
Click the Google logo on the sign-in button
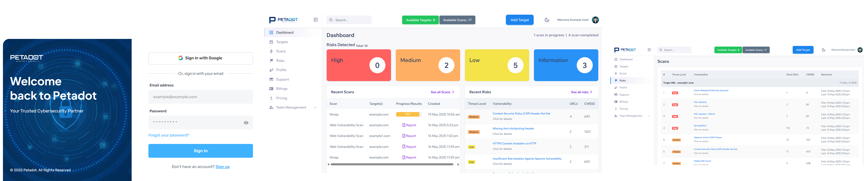pos(181,58)
